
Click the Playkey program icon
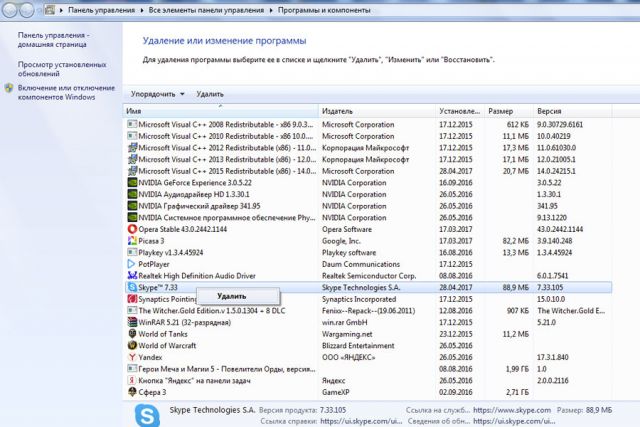pos(132,252)
